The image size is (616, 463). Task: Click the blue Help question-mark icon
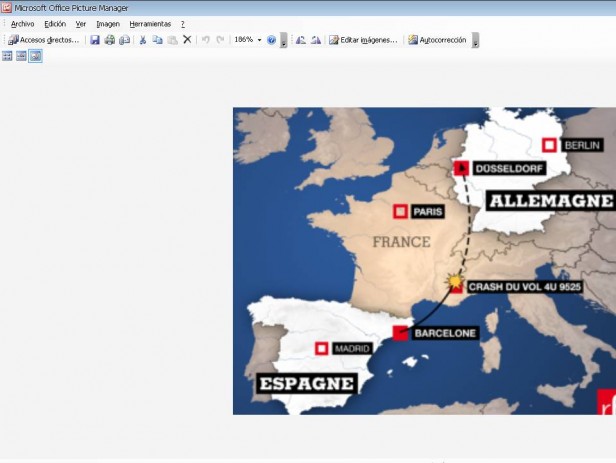[271, 40]
